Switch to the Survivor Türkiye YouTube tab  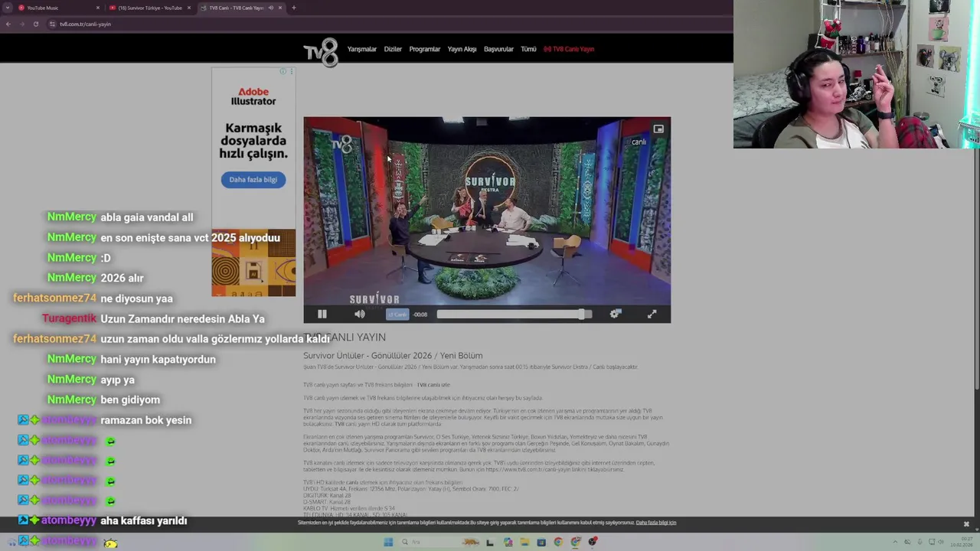pos(149,8)
